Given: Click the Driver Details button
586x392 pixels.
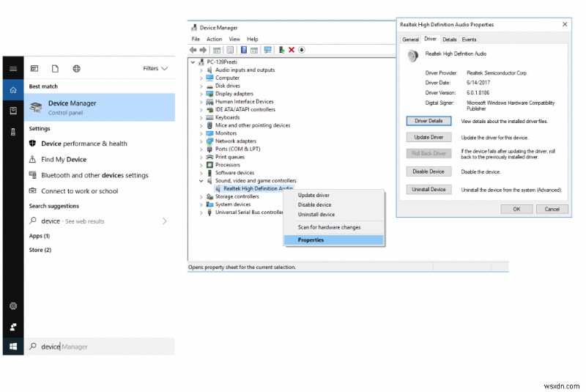Looking at the screenshot, I should click(x=429, y=121).
